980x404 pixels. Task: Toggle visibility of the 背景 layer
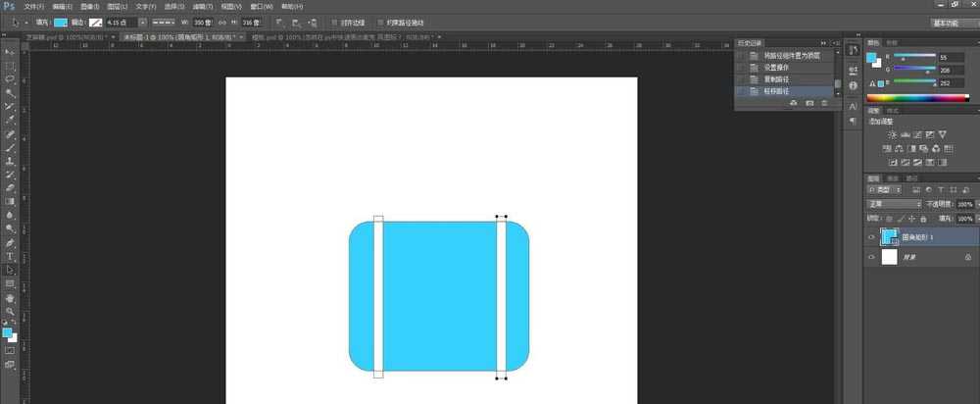point(871,257)
